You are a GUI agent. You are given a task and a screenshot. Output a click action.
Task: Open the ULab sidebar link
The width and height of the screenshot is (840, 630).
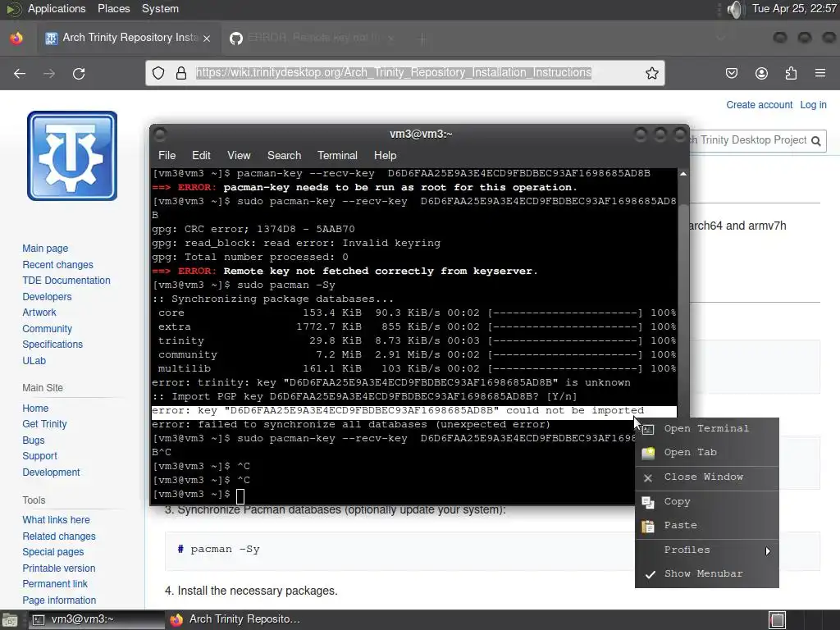click(x=34, y=361)
